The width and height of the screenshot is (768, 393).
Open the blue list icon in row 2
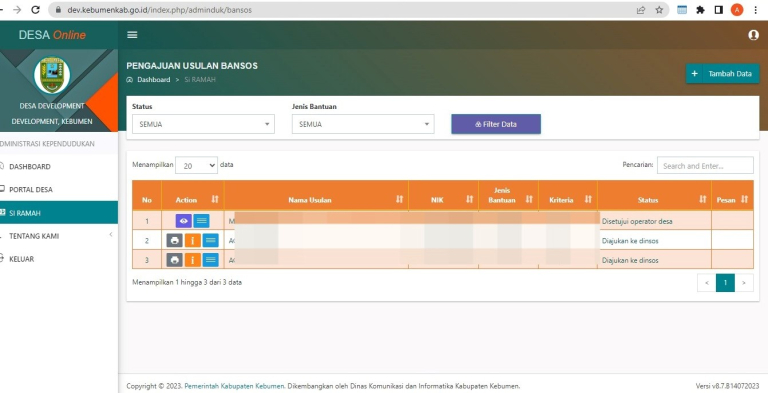(211, 241)
